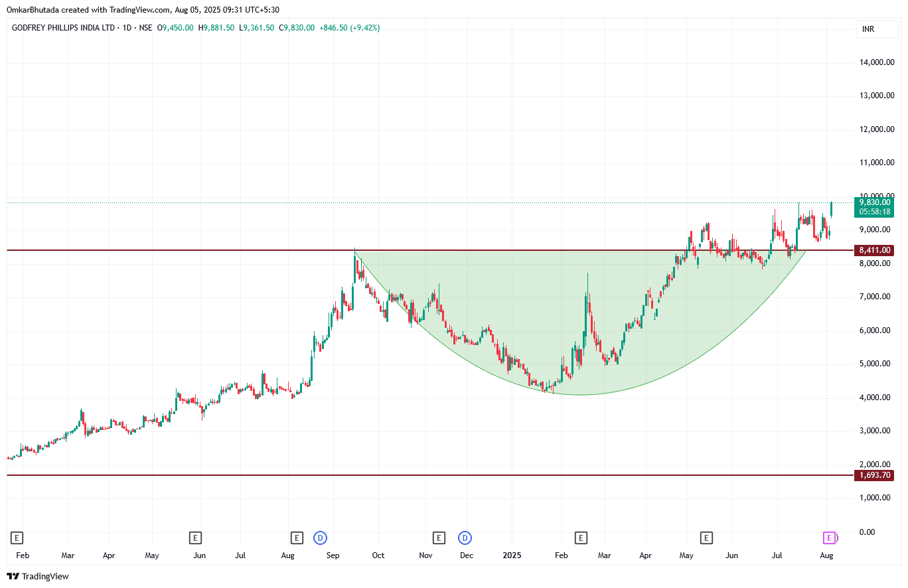The width and height of the screenshot is (908, 588).
Task: Click the 4,000.00 price axis label
Action: pyautogui.click(x=874, y=398)
